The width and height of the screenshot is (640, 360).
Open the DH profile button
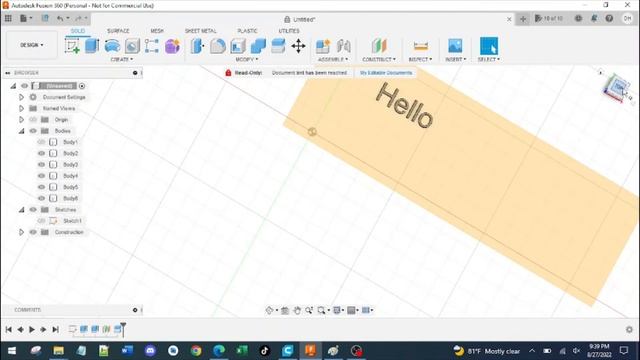(x=627, y=18)
